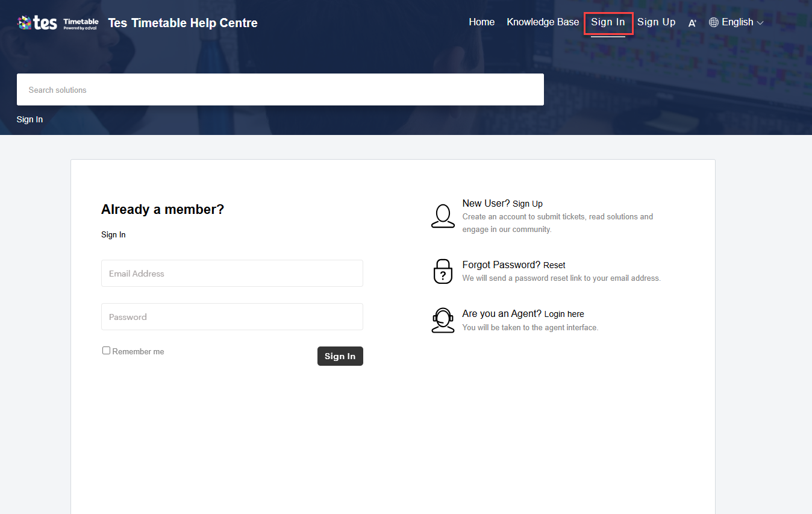Click the New User person icon
This screenshot has height=514, width=812.
(x=443, y=216)
